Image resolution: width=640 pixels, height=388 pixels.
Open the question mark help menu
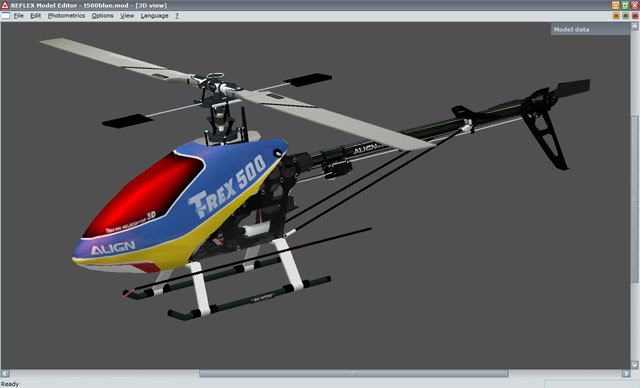(x=177, y=16)
